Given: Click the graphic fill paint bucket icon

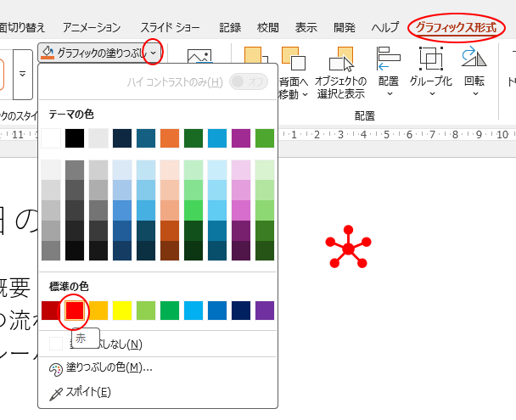Looking at the screenshot, I should 48,53.
